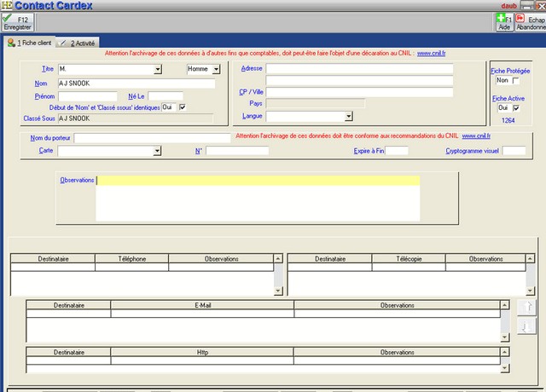Viewport: 546px width, 392px height.
Task: Open the Activité tab
Action: [x=78, y=43]
